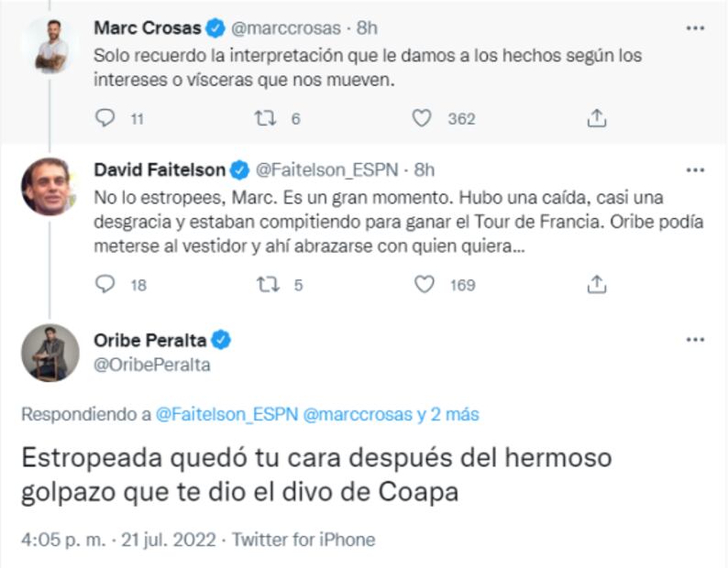Click the "2 más" link
Image resolution: width=728 pixels, height=568 pixels.
point(455,414)
